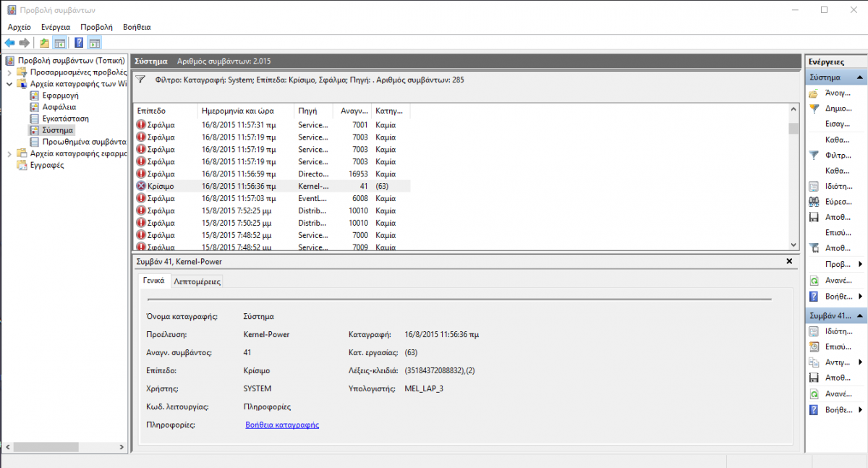
Task: Click Δημιο... create custom view action
Action: (837, 109)
